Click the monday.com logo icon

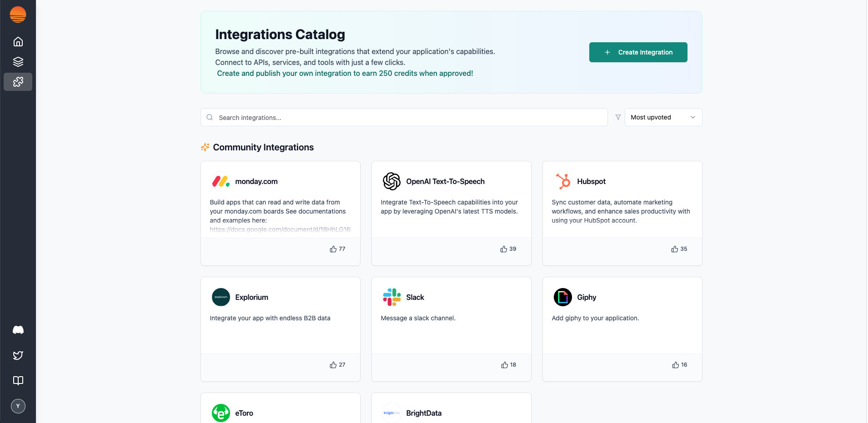coord(221,182)
